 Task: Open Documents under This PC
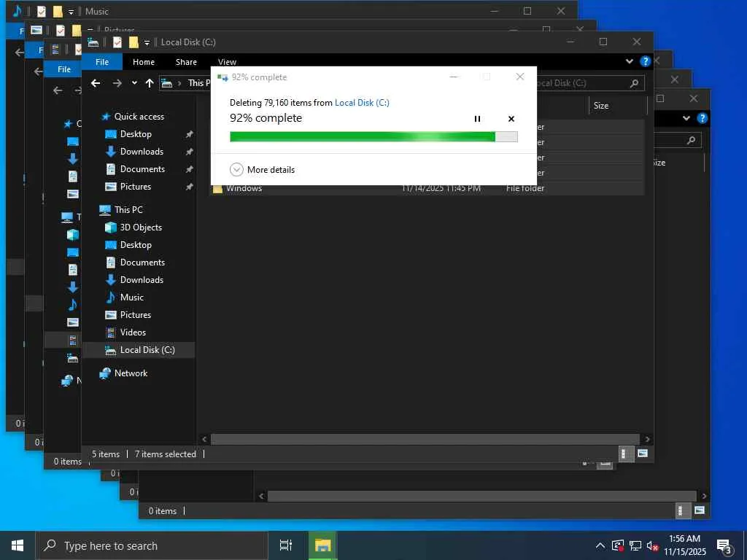point(142,262)
